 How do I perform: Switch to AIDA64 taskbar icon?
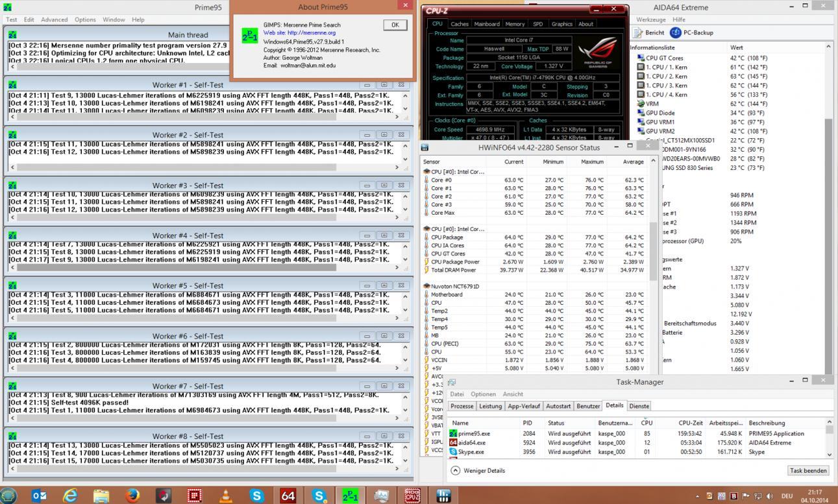coord(288,496)
